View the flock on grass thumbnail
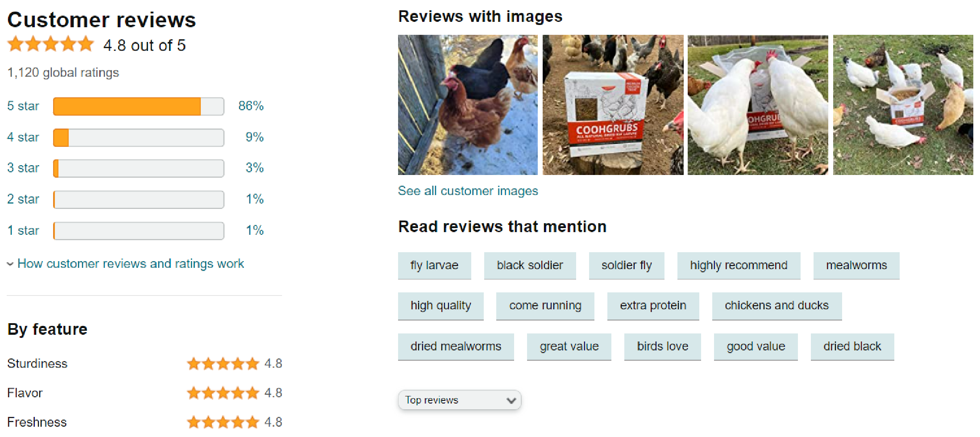This screenshot has width=980, height=437. tap(903, 105)
